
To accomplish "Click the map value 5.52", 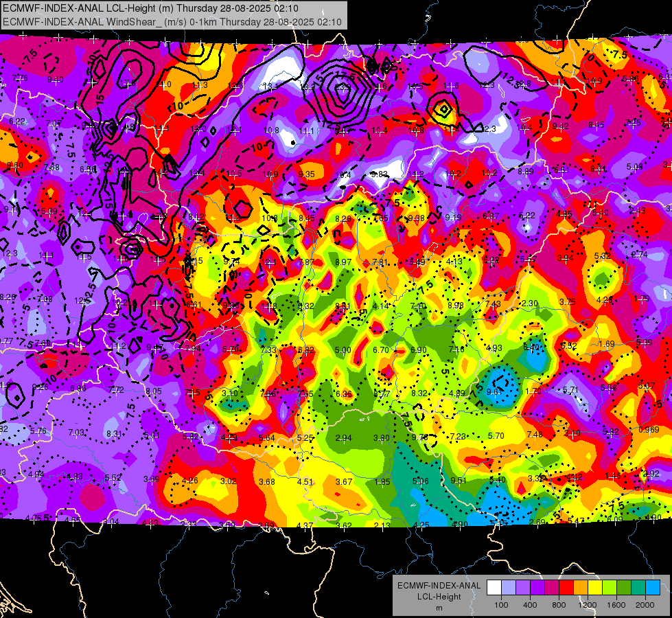I will (x=113, y=477).
